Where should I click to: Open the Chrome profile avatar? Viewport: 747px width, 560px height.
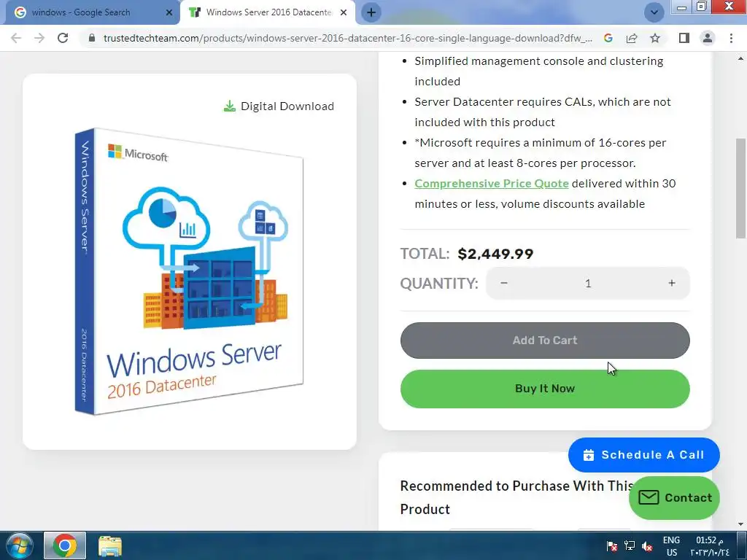(708, 38)
